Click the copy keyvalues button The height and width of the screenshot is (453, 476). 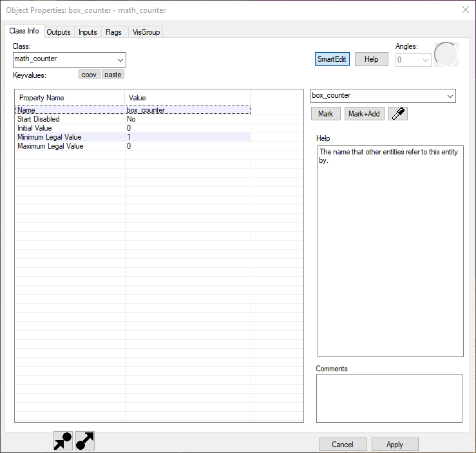(90, 75)
